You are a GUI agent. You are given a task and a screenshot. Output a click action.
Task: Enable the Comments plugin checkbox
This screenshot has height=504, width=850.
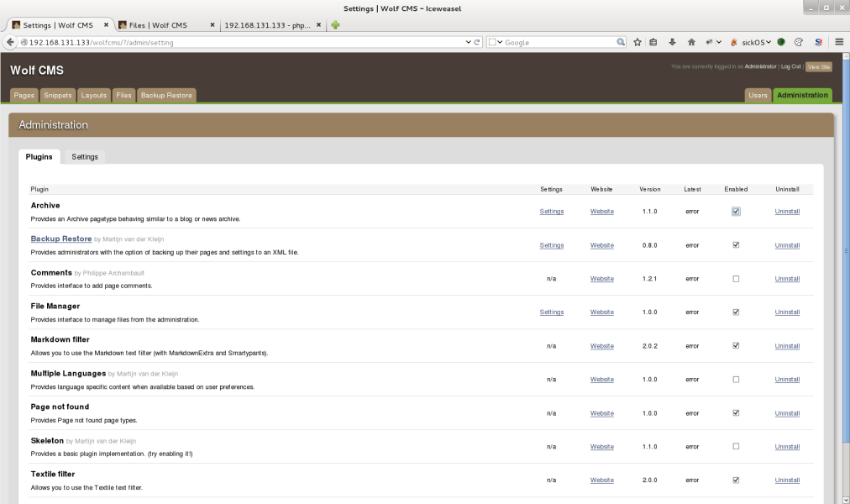736,279
